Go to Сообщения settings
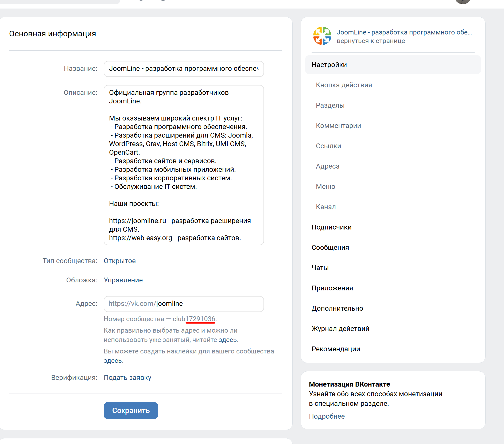Image resolution: width=504 pixels, height=444 pixels. [x=330, y=248]
